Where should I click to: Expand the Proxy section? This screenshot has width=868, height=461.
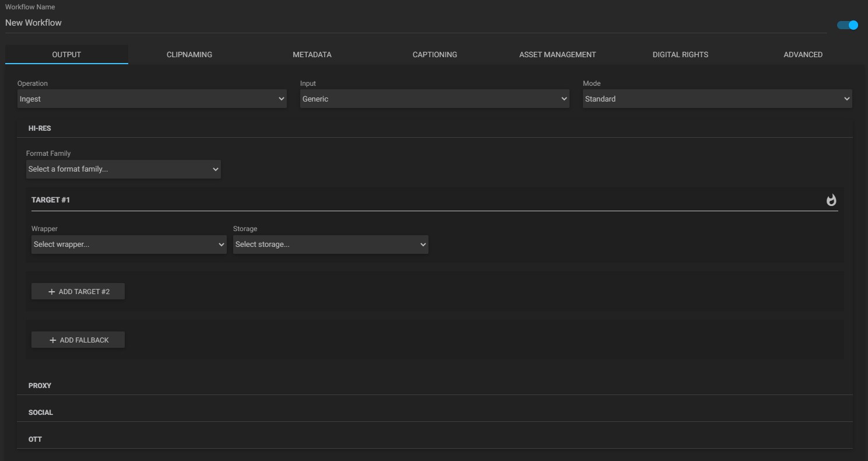[435, 386]
